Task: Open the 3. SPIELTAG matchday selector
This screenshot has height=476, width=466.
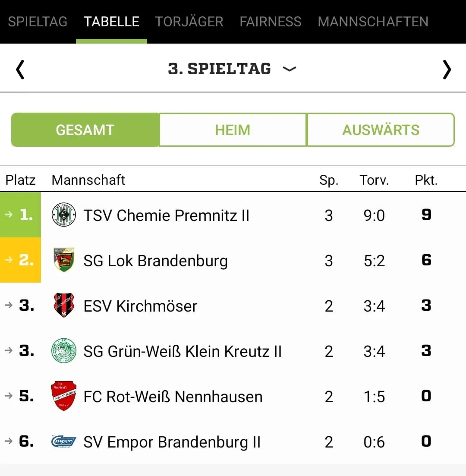Action: (x=219, y=69)
